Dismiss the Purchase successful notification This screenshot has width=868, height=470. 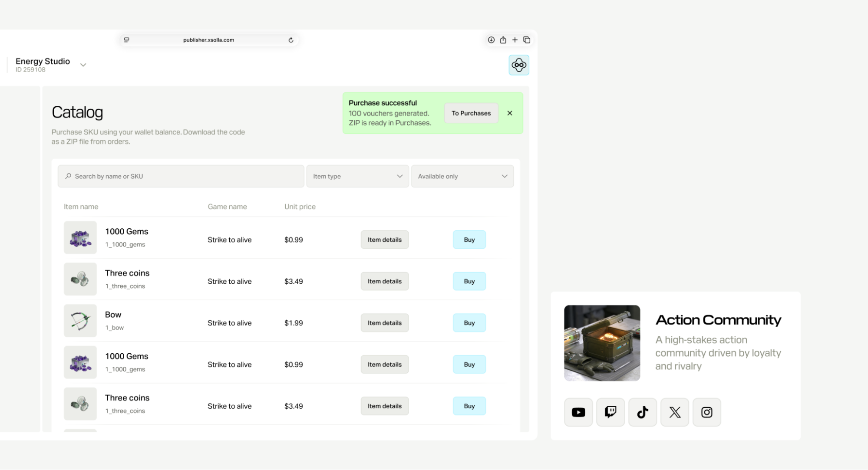pyautogui.click(x=510, y=113)
